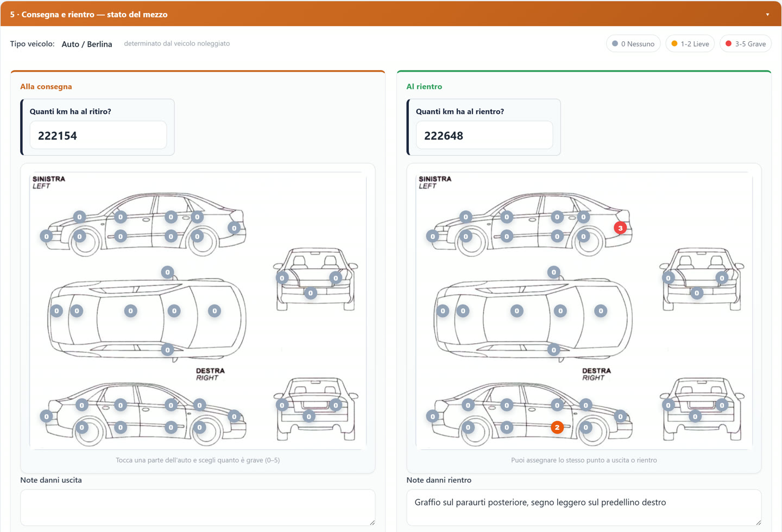Click 'Tocca una parte dell'auto' caption

click(x=198, y=460)
